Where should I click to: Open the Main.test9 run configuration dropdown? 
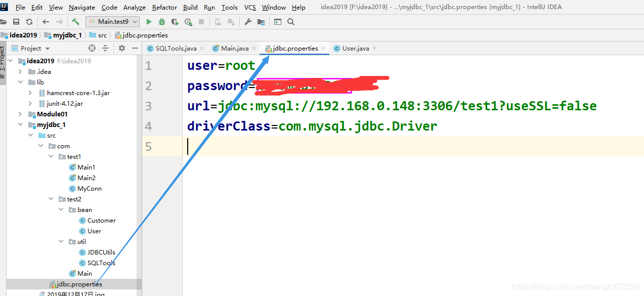(112, 22)
